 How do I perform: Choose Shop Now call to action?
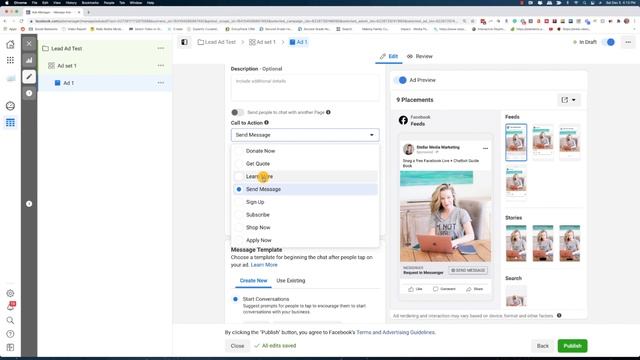(x=305, y=227)
